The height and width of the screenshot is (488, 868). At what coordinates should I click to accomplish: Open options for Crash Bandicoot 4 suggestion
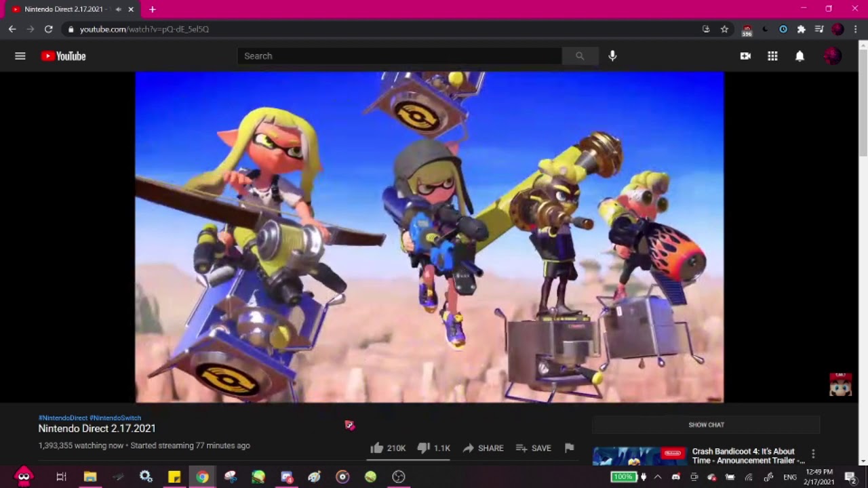pos(813,453)
